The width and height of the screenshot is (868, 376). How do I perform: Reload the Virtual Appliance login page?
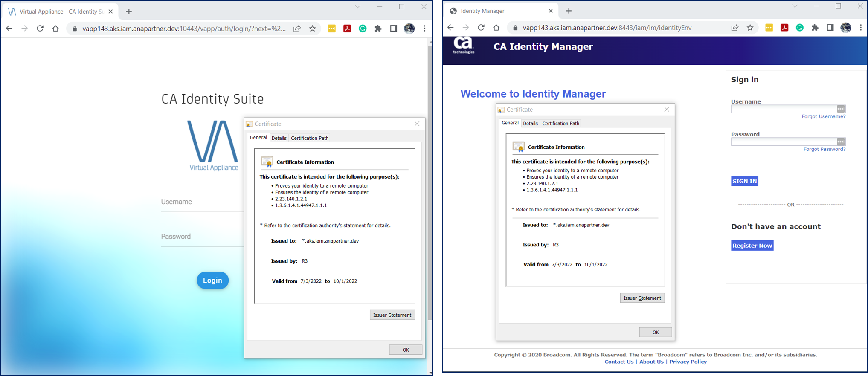pos(40,29)
